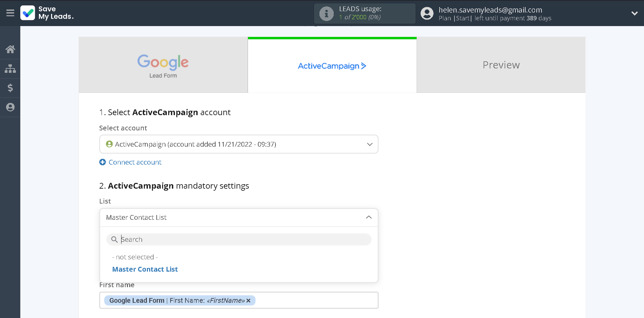644x318 pixels.
Task: Click the helen.savemyleads@gmail.com account text
Action: pyautogui.click(x=490, y=10)
